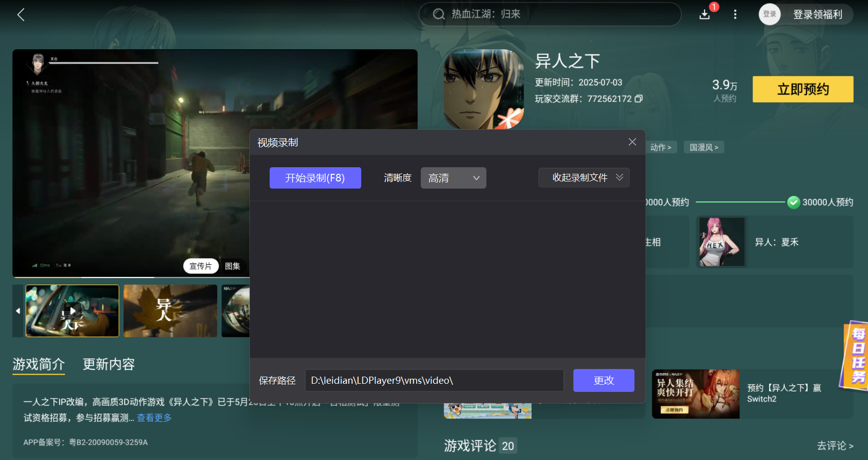Go back using the top-left arrow
Image resolution: width=868 pixels, height=460 pixels.
pyautogui.click(x=21, y=14)
